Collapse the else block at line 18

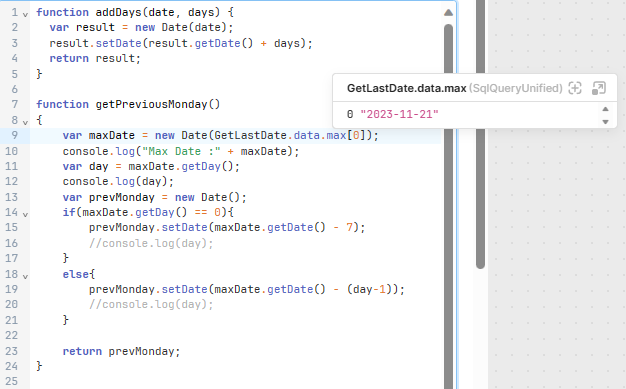25,276
